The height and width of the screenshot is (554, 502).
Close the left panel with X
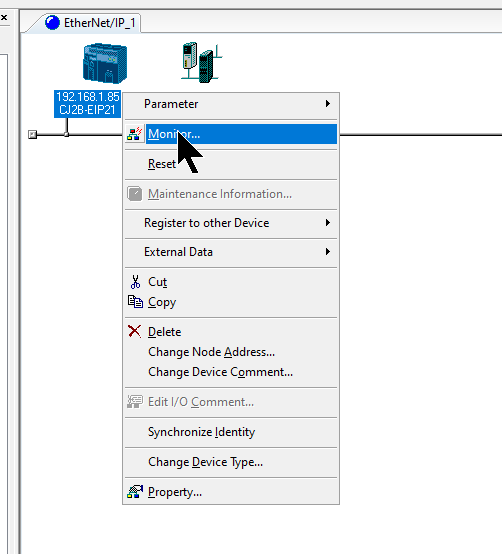4,17
